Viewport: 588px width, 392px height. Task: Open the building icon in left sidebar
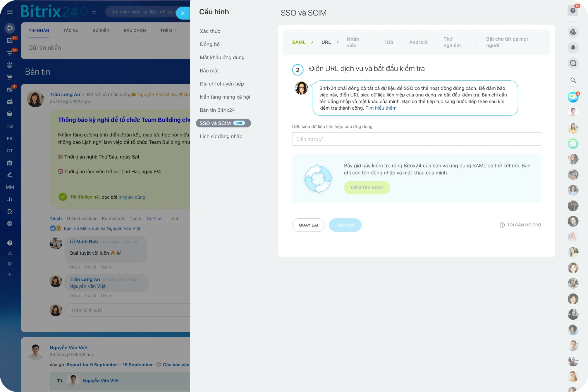pyautogui.click(x=10, y=163)
